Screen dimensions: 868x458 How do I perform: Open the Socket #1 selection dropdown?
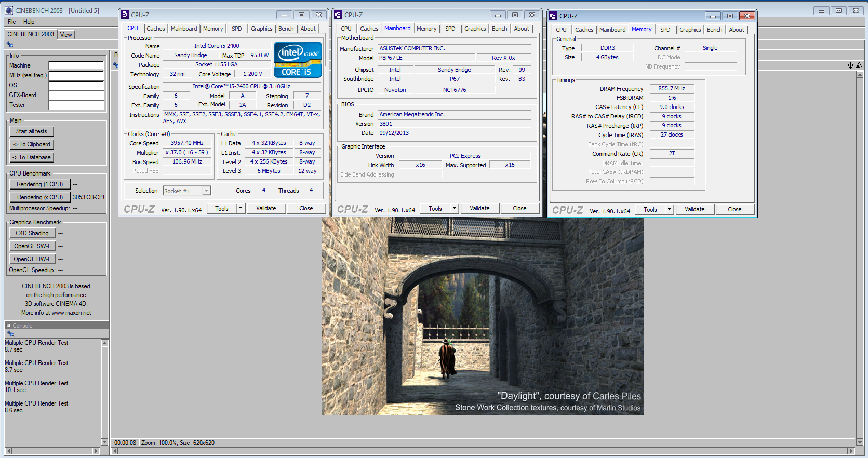206,191
